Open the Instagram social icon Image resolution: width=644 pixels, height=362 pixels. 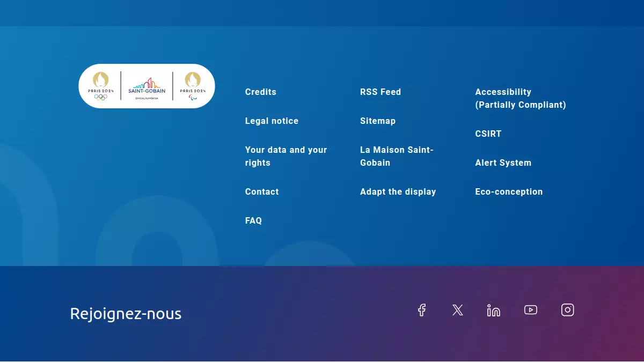568,310
